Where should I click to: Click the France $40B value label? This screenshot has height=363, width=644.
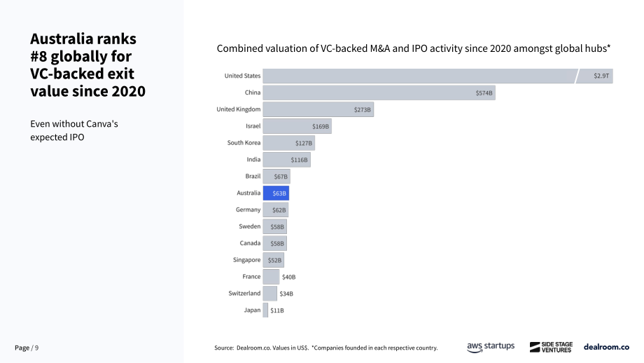[x=288, y=277]
